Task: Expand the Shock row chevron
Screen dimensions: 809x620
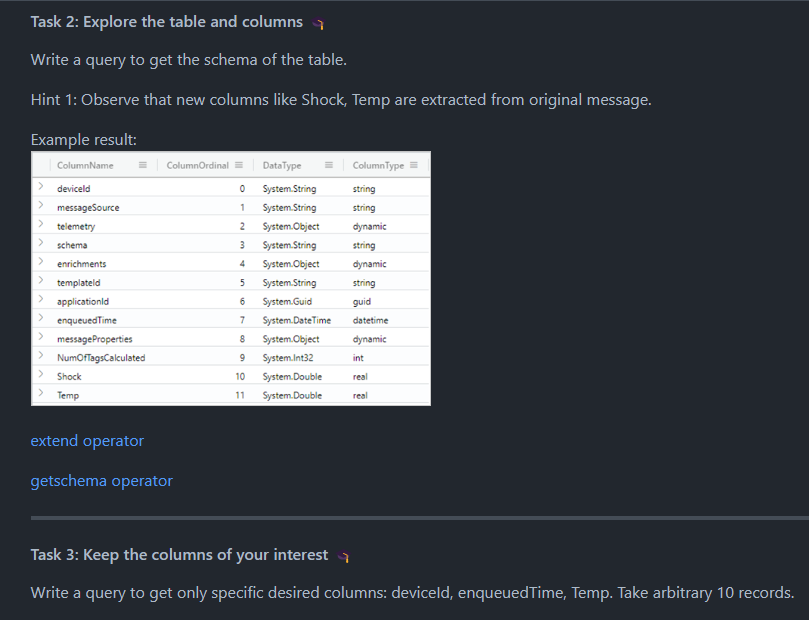Action: (42, 376)
